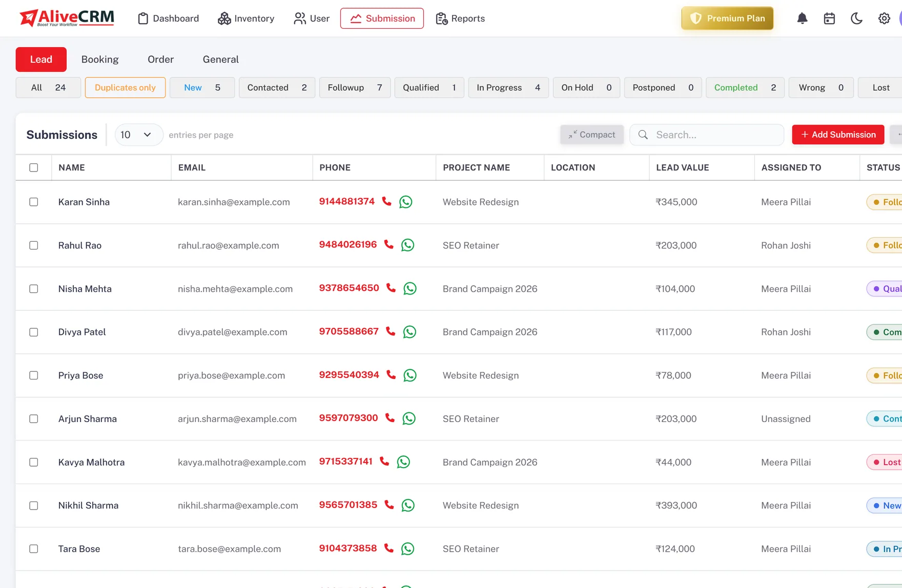The width and height of the screenshot is (902, 588).
Task: Filter by On Hold status
Action: tap(586, 88)
